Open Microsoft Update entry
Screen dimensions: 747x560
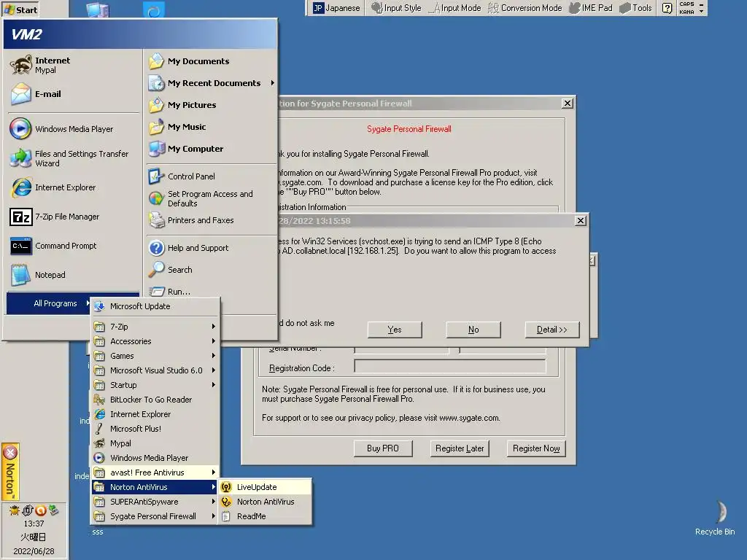[155, 307]
